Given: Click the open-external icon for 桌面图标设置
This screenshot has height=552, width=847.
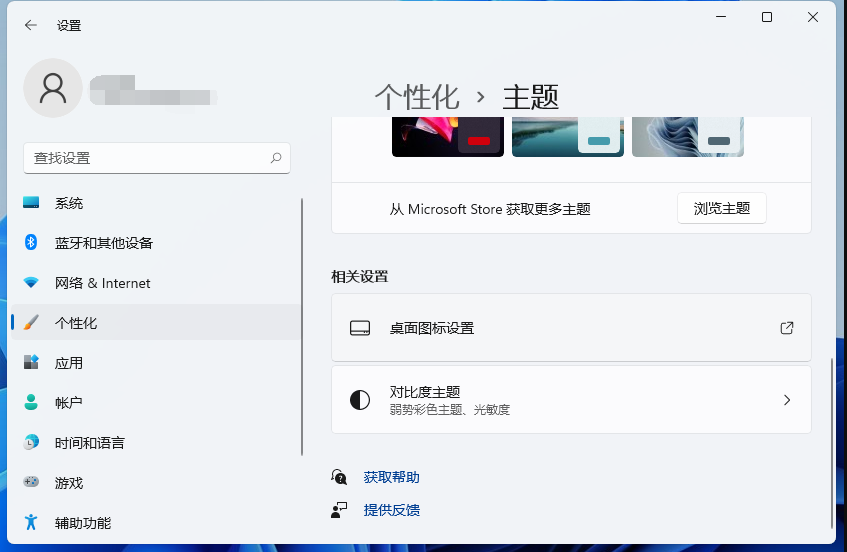Looking at the screenshot, I should click(787, 328).
